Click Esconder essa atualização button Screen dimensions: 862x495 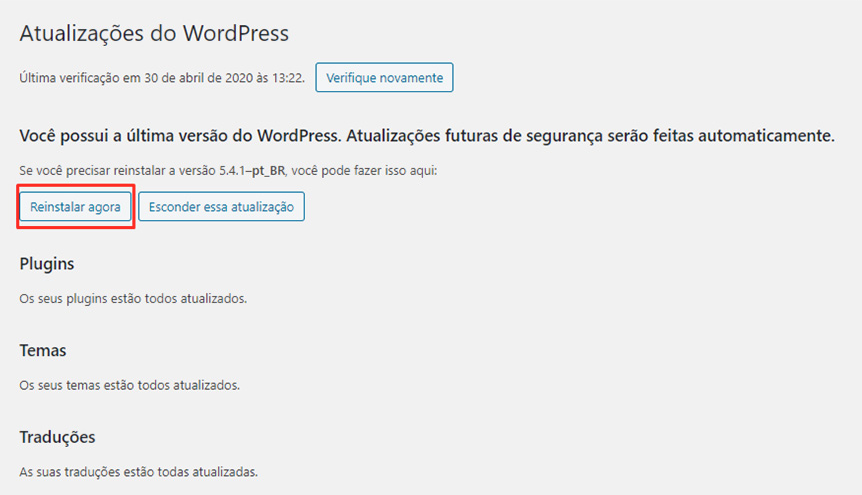[x=222, y=207]
